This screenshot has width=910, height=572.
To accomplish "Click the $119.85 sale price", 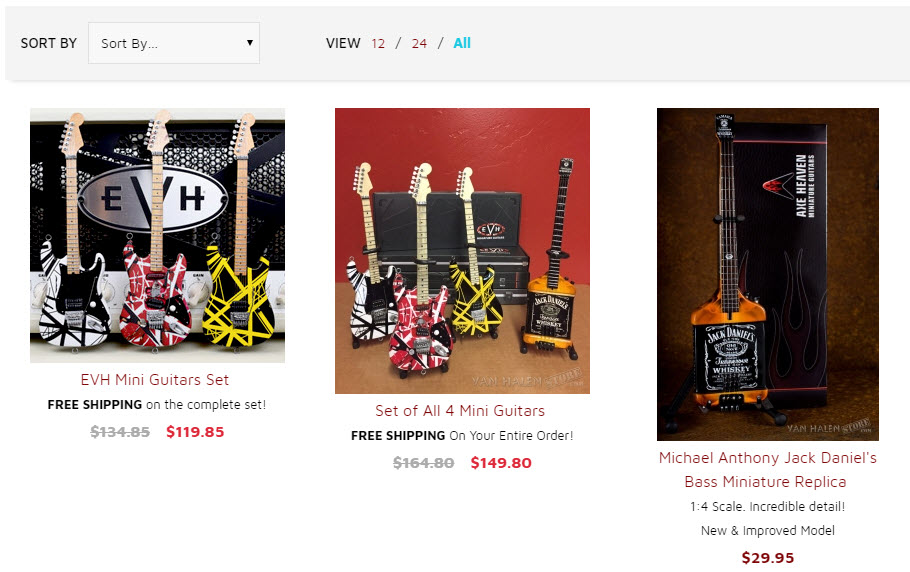I will [195, 432].
